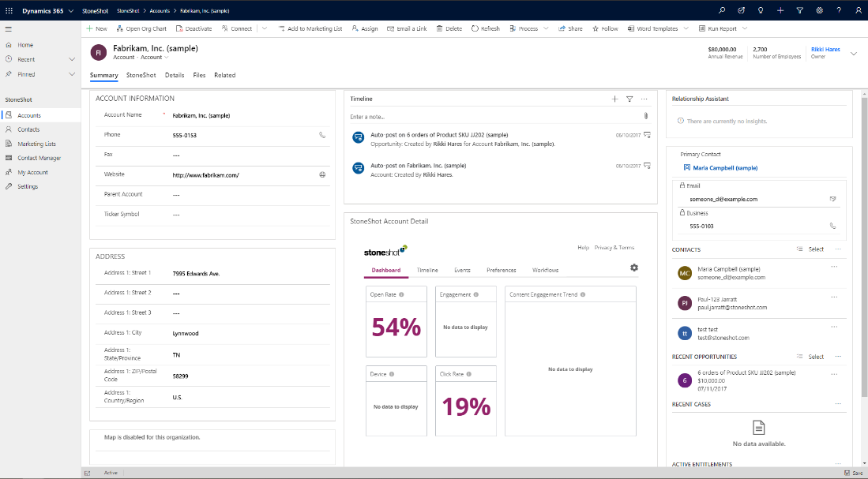
Task: Select the Events tab in StoneShot widget
Action: pyautogui.click(x=462, y=271)
